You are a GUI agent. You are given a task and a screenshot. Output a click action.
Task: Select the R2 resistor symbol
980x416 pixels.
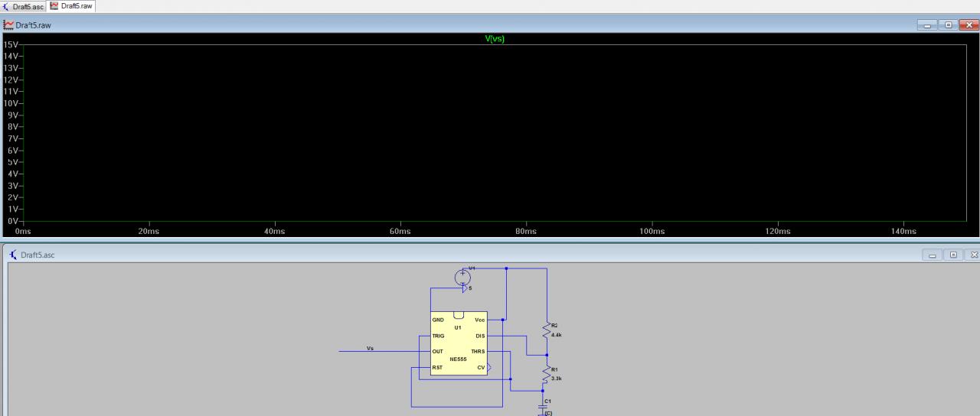coord(547,330)
